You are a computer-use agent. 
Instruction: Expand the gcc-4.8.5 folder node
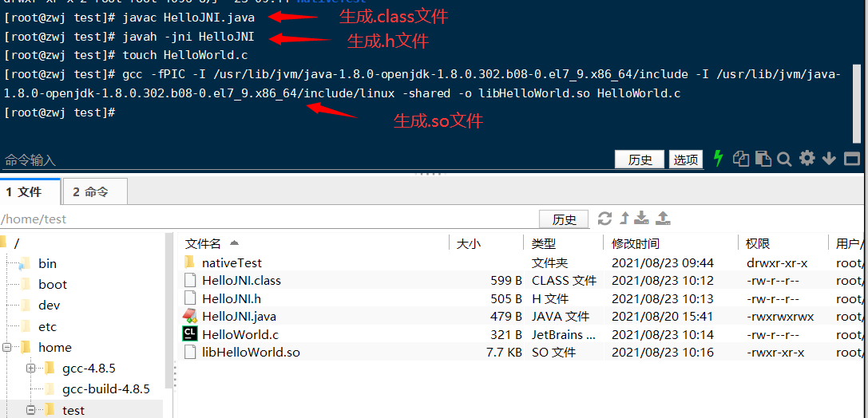30,369
